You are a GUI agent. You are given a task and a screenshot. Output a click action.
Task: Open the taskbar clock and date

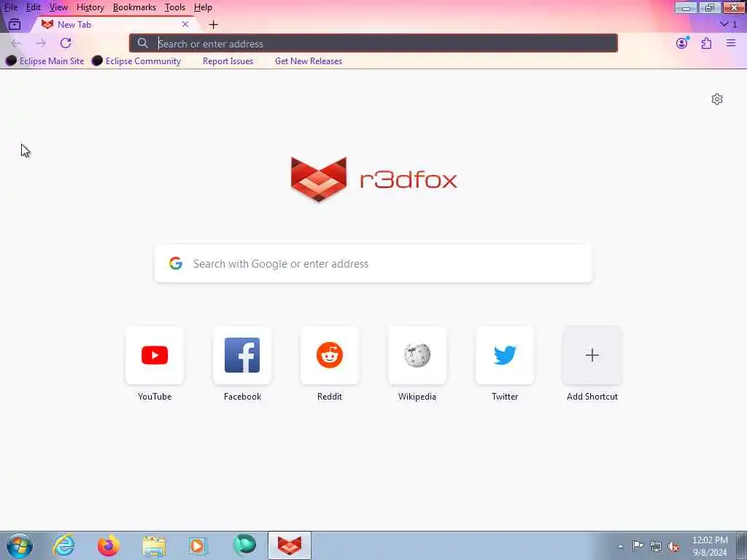710,546
